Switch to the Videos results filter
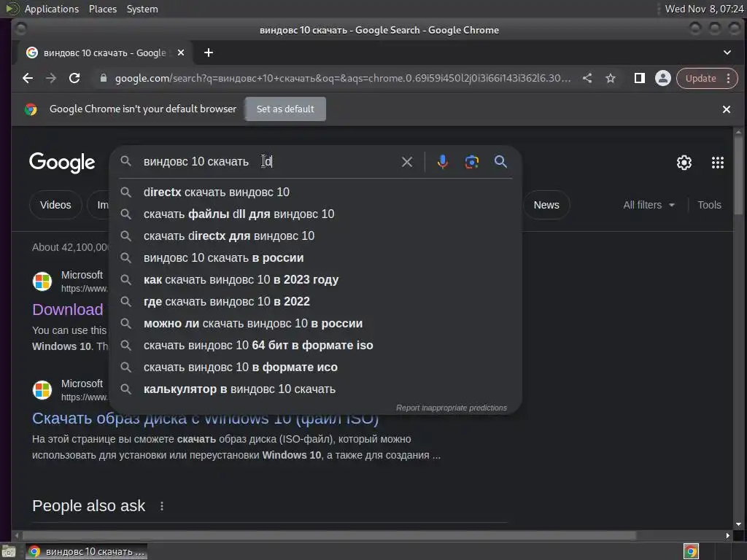Screen dimensions: 747x560 pos(55,205)
